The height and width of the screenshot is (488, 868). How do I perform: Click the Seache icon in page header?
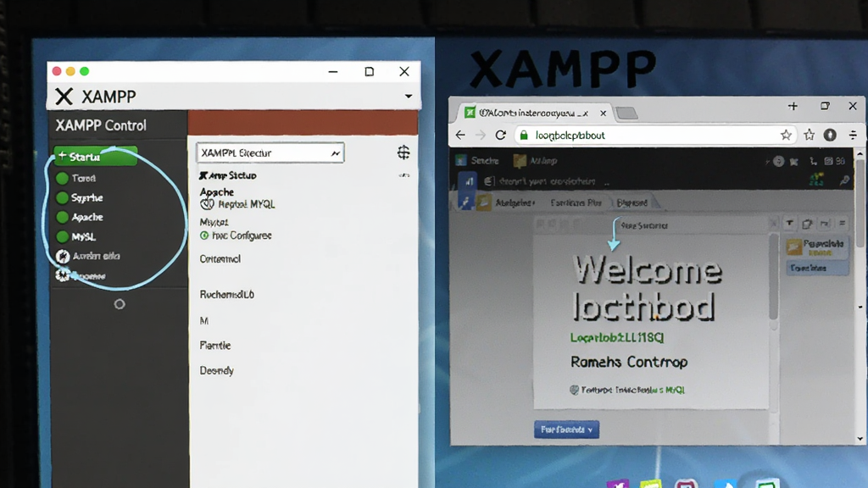pyautogui.click(x=460, y=160)
